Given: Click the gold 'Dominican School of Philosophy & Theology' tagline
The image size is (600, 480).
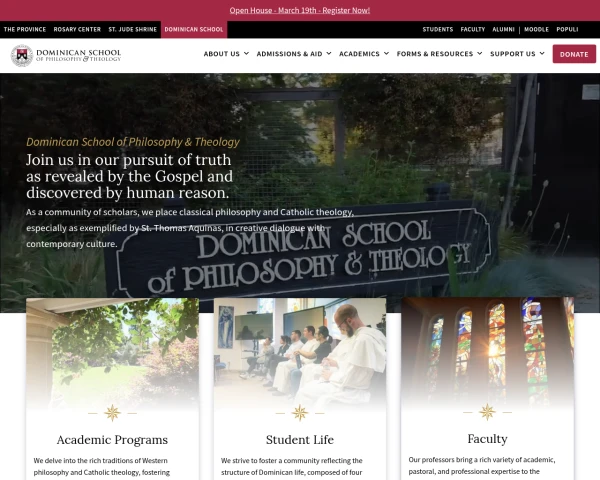Looking at the screenshot, I should 133,142.
